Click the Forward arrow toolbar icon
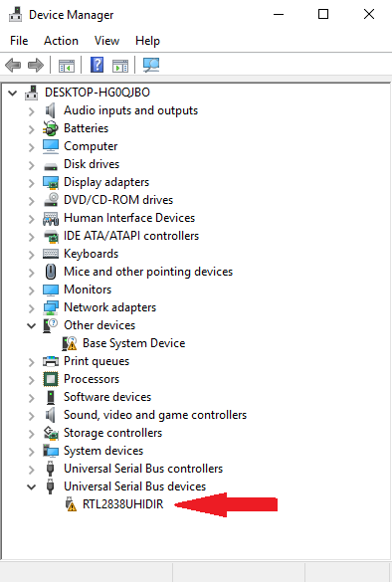 (36, 66)
